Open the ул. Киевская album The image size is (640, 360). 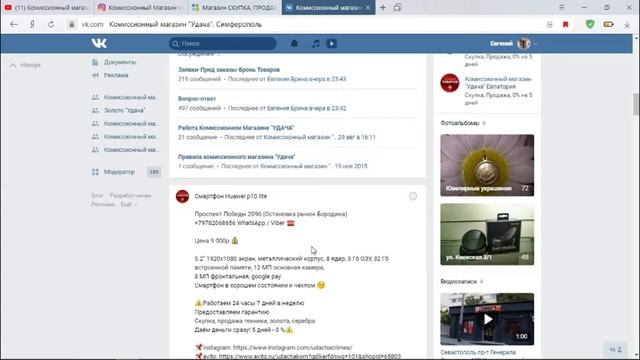487,234
